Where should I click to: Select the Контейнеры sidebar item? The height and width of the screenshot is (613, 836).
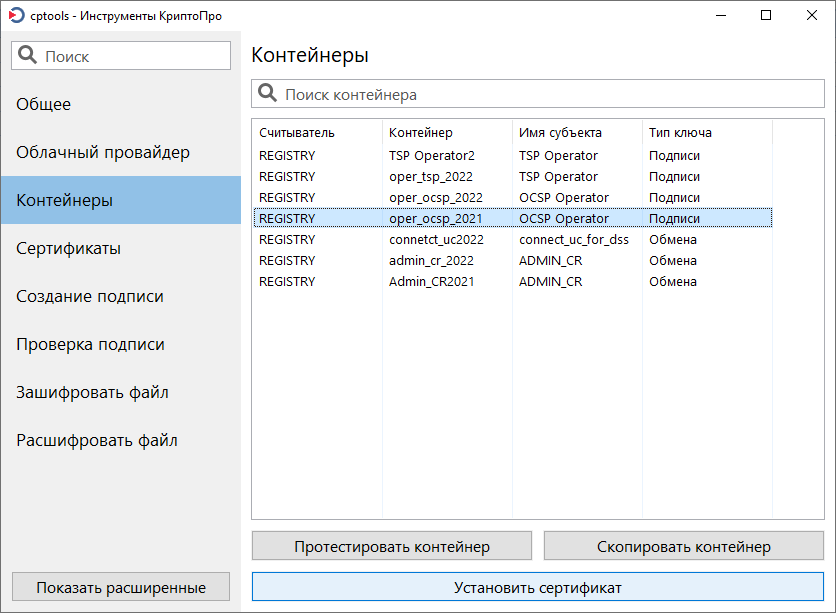(121, 200)
